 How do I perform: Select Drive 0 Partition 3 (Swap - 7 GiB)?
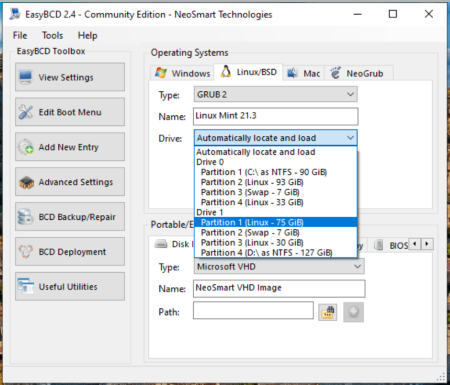[276, 192]
